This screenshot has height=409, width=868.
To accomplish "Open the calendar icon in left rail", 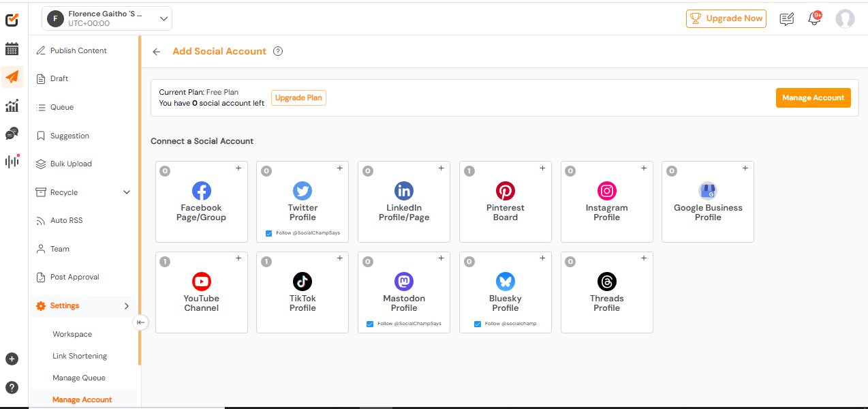I will [x=12, y=49].
